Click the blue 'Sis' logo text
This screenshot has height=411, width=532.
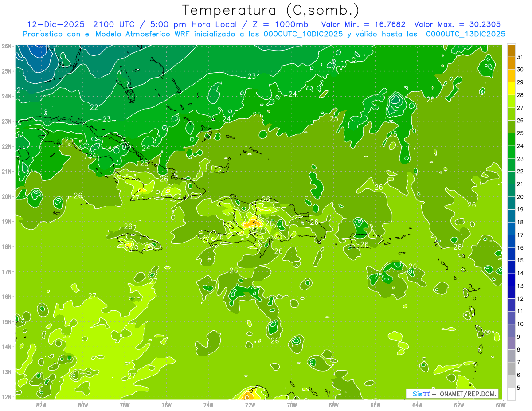417,394
